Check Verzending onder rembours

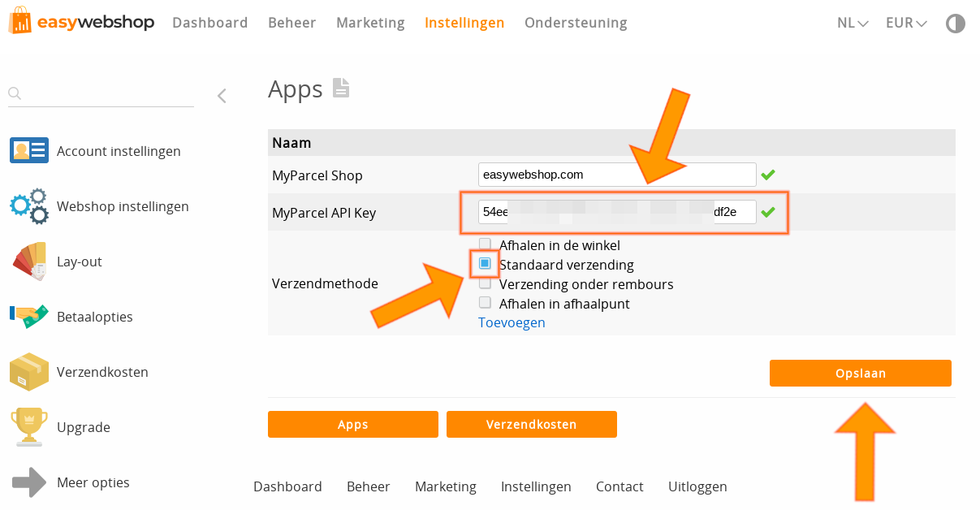[x=485, y=283]
